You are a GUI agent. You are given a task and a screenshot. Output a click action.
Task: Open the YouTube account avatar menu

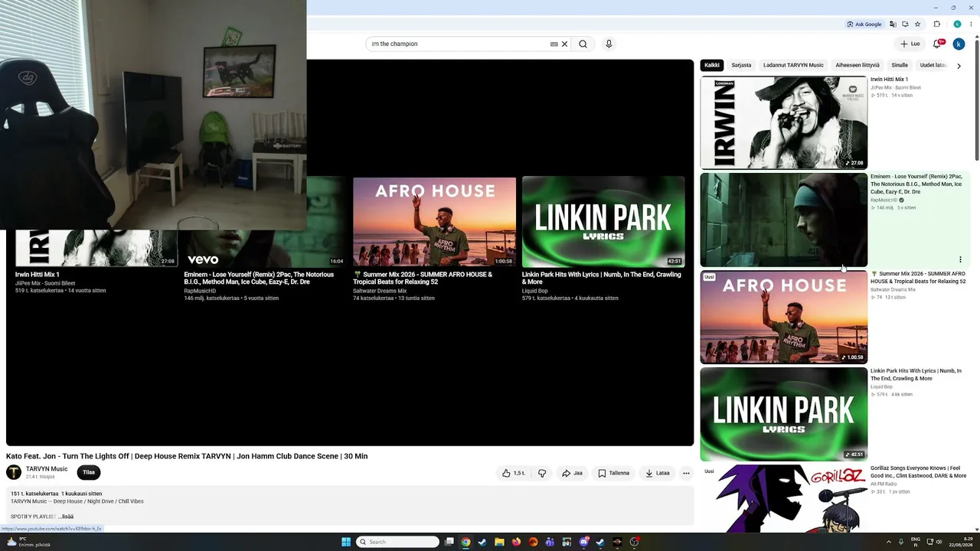click(x=959, y=44)
